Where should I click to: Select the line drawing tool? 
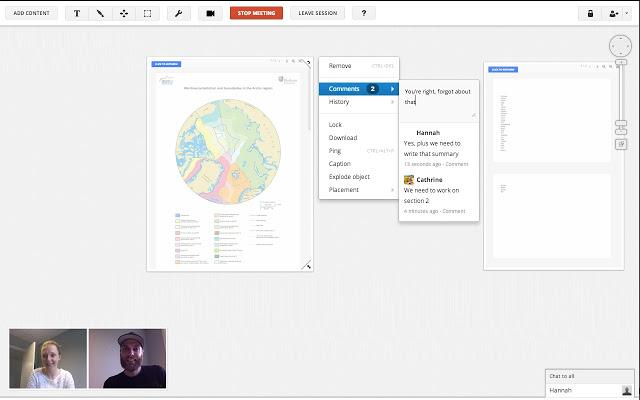coord(100,13)
